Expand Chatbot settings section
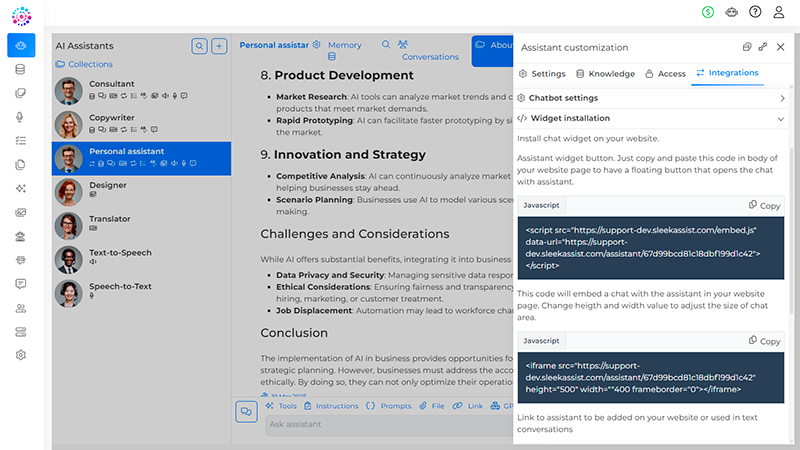The height and width of the screenshot is (450, 800). click(652, 98)
